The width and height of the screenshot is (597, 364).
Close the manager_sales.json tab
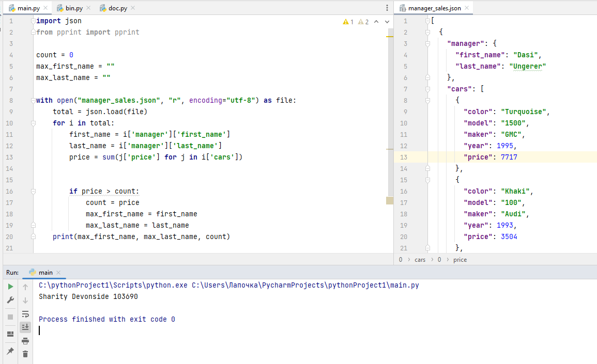point(466,8)
